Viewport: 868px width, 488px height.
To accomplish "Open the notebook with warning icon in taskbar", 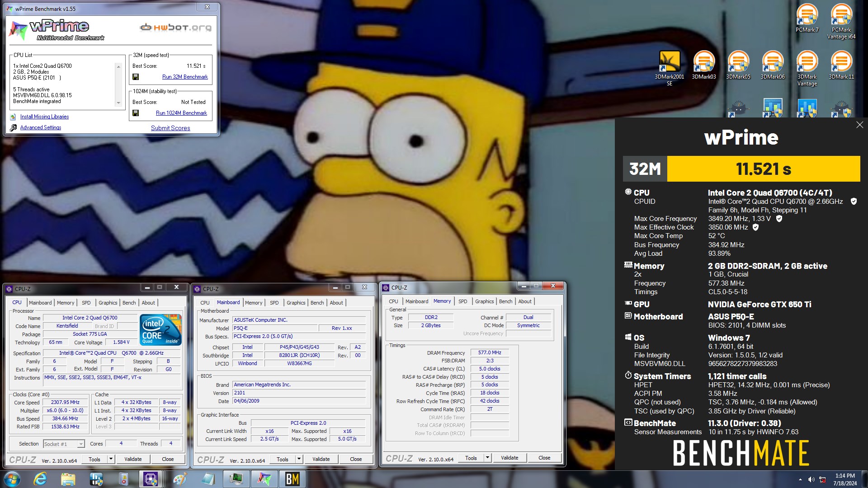I will (x=123, y=479).
